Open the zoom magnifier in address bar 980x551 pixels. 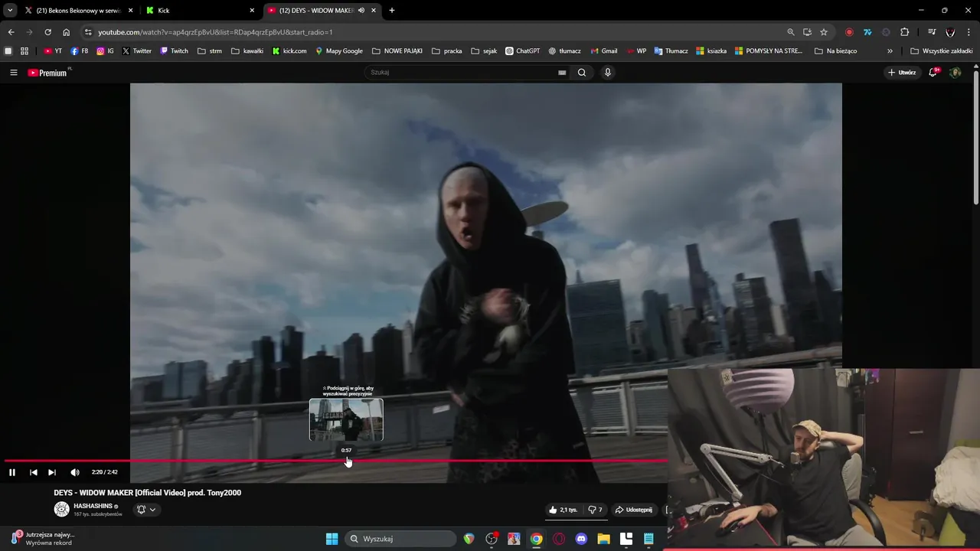coord(791,32)
